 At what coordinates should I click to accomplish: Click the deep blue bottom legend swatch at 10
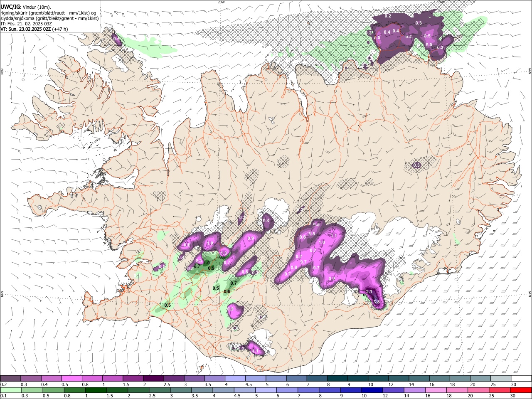pos(372,390)
